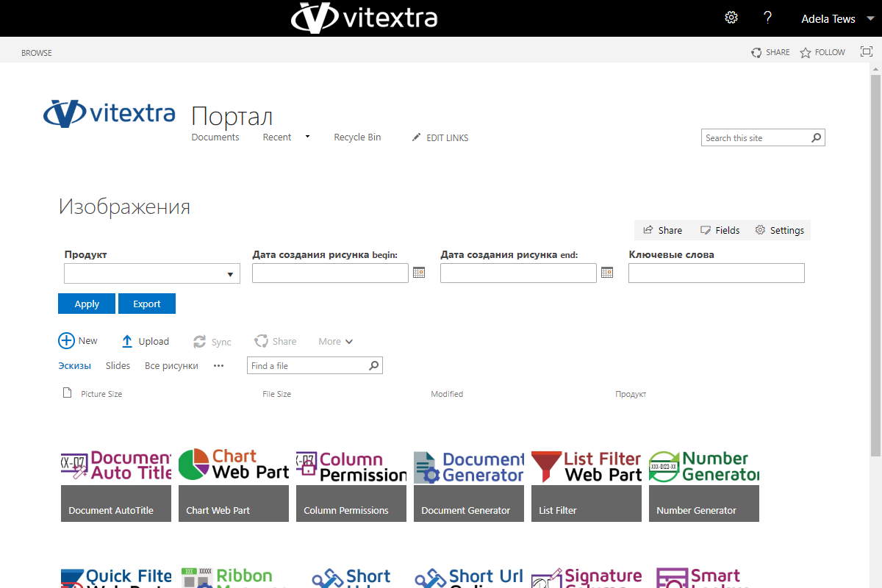The height and width of the screenshot is (588, 882).
Task: Switch to Все рисунки view
Action: pos(171,366)
